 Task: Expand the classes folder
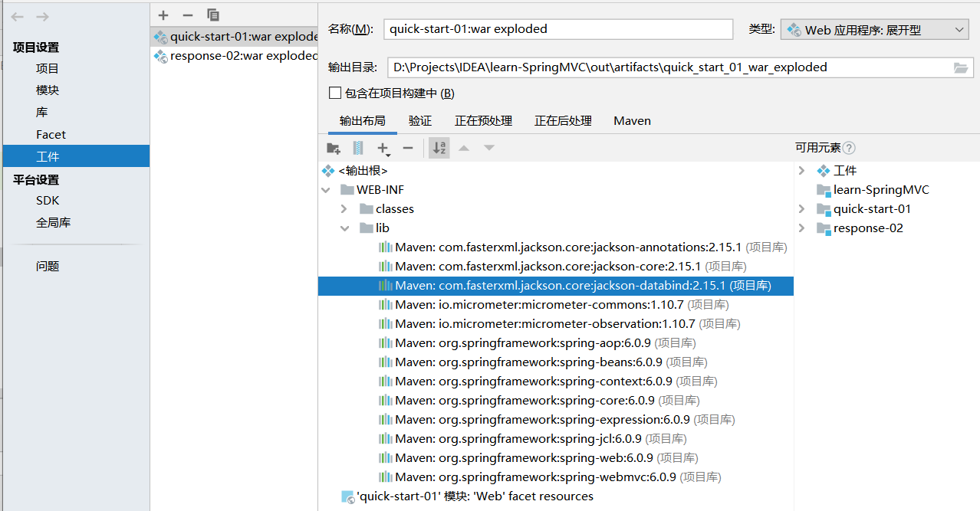345,209
